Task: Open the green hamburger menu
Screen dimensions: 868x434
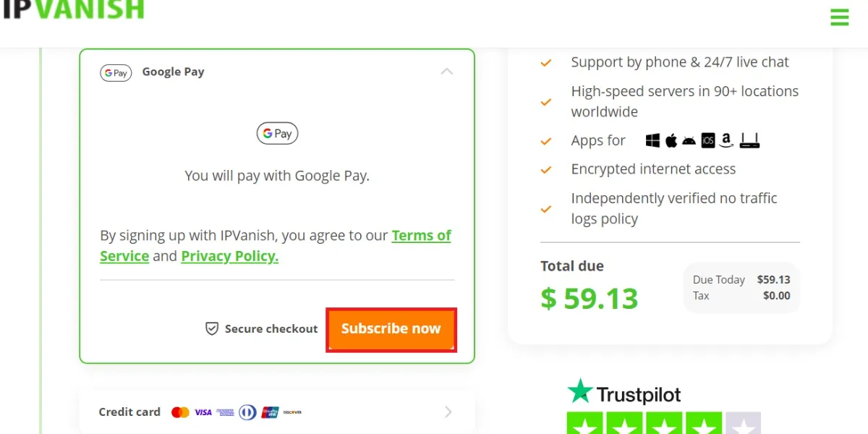Action: tap(839, 17)
